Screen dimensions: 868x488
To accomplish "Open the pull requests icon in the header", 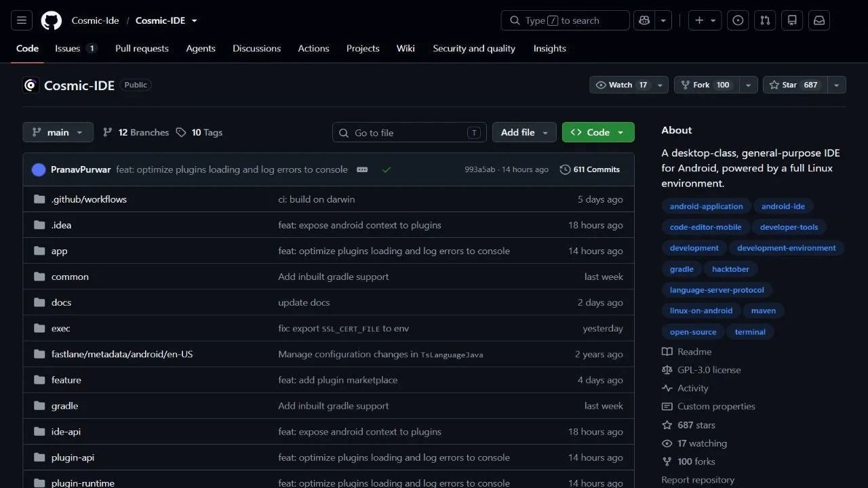I will [765, 20].
